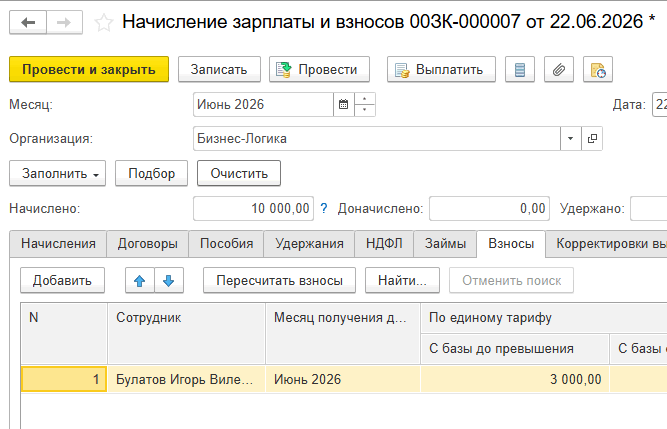Click the Дата input field
The width and height of the screenshot is (667, 429).
659,104
